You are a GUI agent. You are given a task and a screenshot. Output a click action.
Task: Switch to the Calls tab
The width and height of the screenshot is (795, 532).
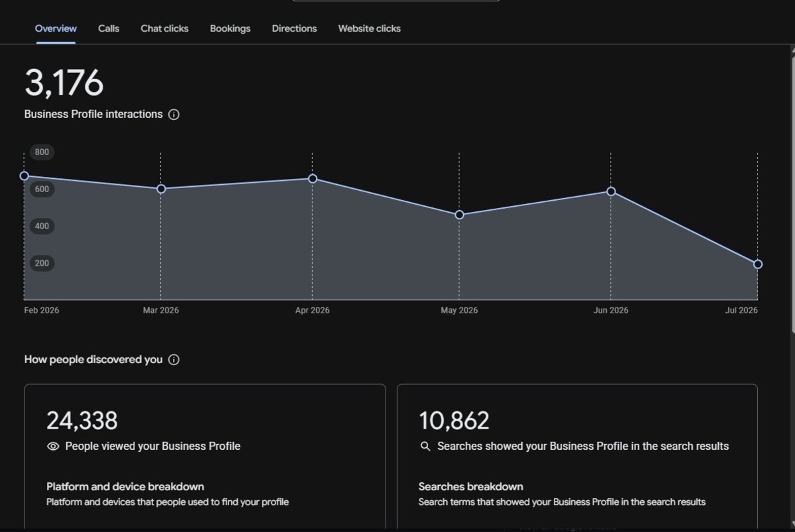tap(109, 28)
